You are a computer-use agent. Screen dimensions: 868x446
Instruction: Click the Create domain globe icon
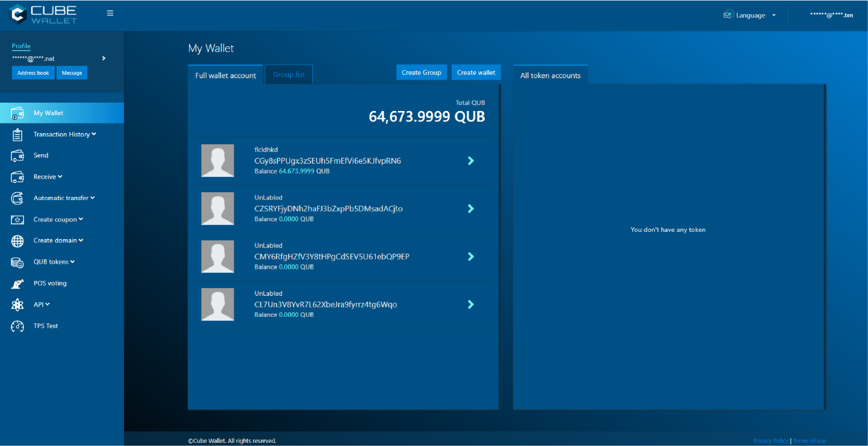17,241
